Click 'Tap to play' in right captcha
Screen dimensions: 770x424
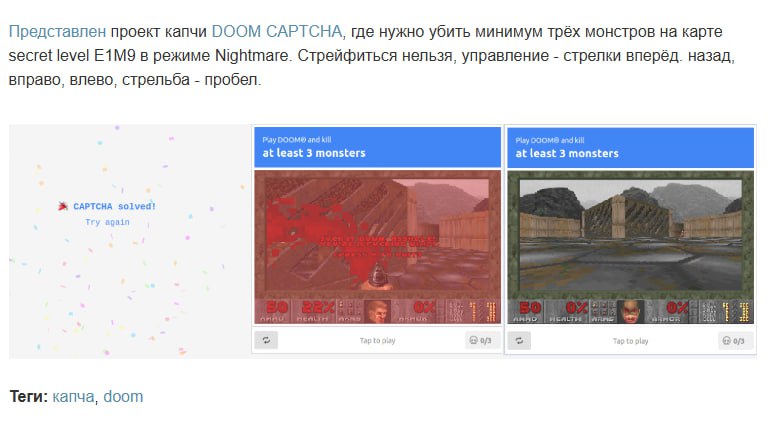click(x=631, y=341)
